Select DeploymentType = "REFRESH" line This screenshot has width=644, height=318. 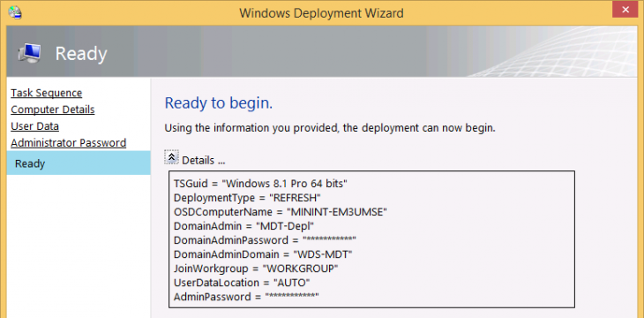click(x=247, y=198)
